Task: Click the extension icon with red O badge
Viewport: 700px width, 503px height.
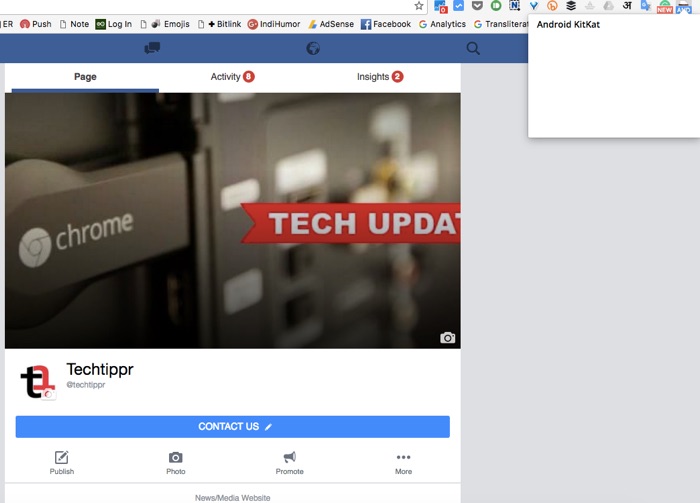Action: coord(440,6)
